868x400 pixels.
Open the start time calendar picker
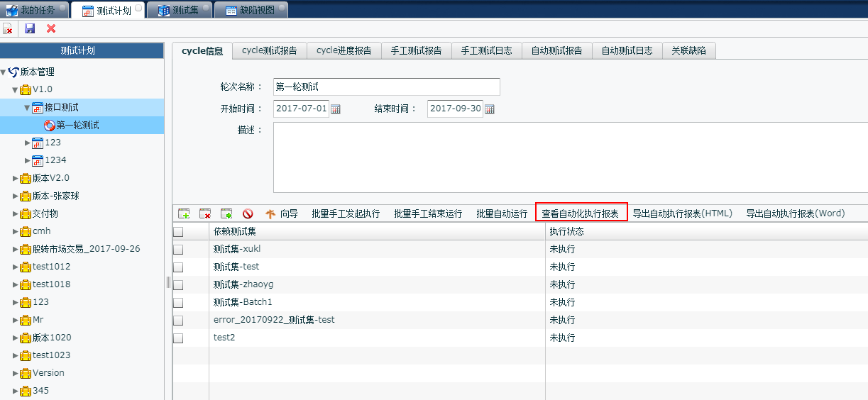pyautogui.click(x=336, y=109)
